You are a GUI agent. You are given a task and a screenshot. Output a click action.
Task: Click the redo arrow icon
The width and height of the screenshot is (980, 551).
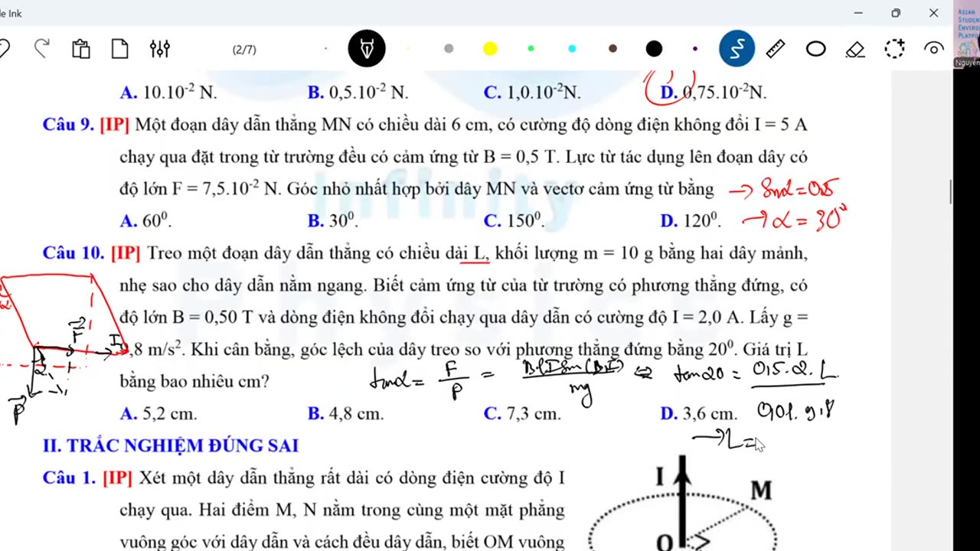click(42, 49)
